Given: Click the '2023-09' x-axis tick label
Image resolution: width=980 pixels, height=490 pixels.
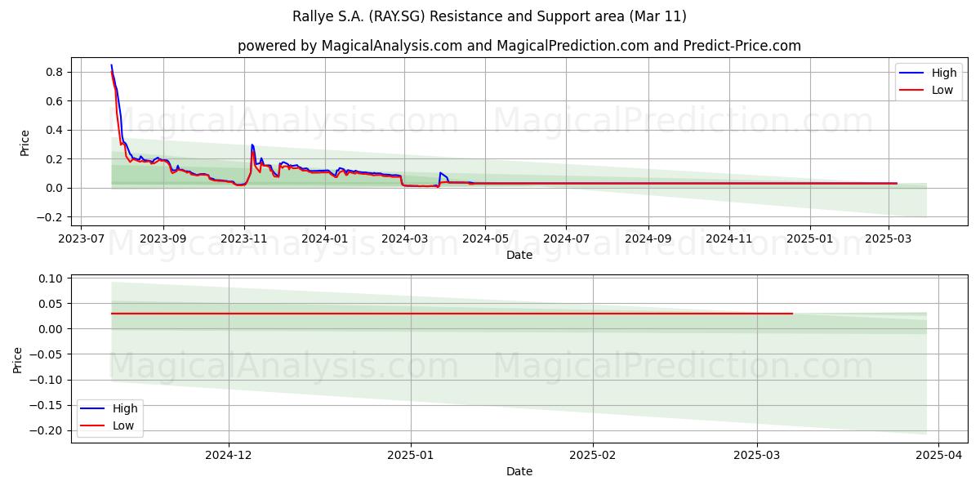Looking at the screenshot, I should click(163, 238).
